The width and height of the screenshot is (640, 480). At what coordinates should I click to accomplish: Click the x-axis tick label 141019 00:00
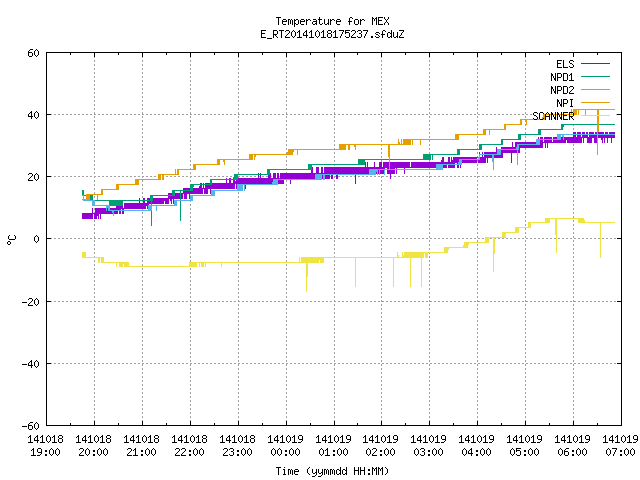tap(285, 446)
